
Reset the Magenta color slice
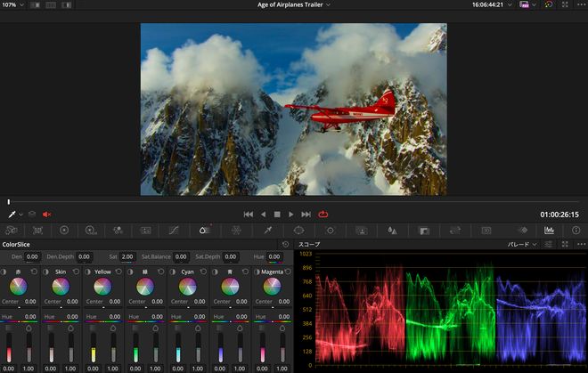coord(287,272)
